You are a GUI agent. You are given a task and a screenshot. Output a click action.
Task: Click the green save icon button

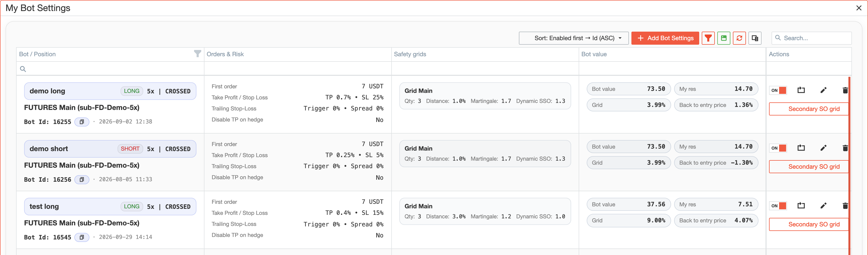pyautogui.click(x=723, y=38)
